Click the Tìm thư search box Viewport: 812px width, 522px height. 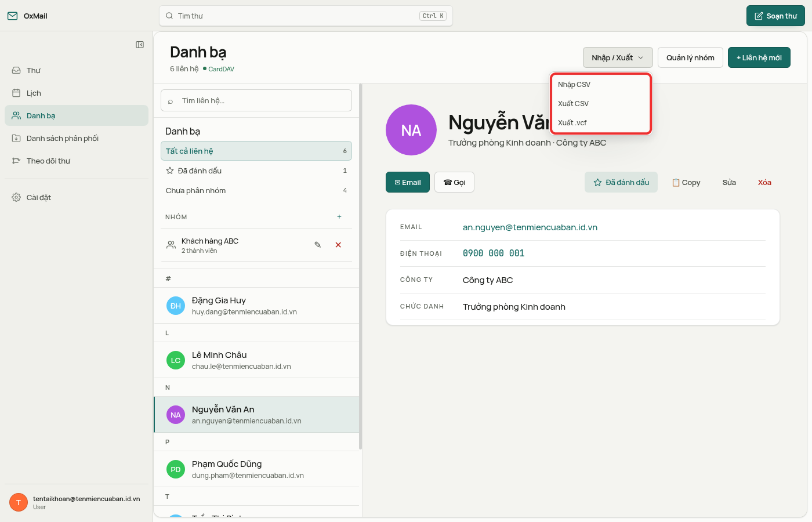tap(306, 16)
